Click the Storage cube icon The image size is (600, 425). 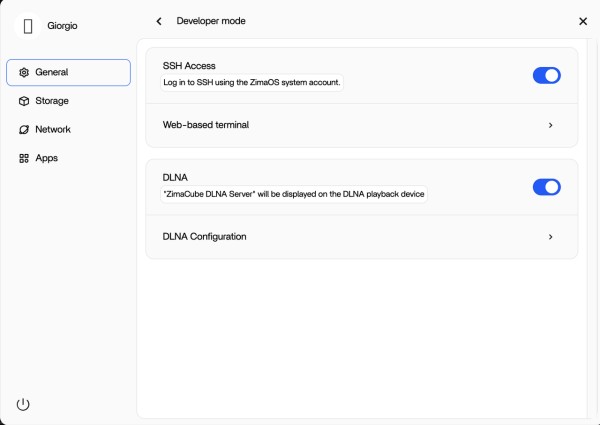[24, 101]
